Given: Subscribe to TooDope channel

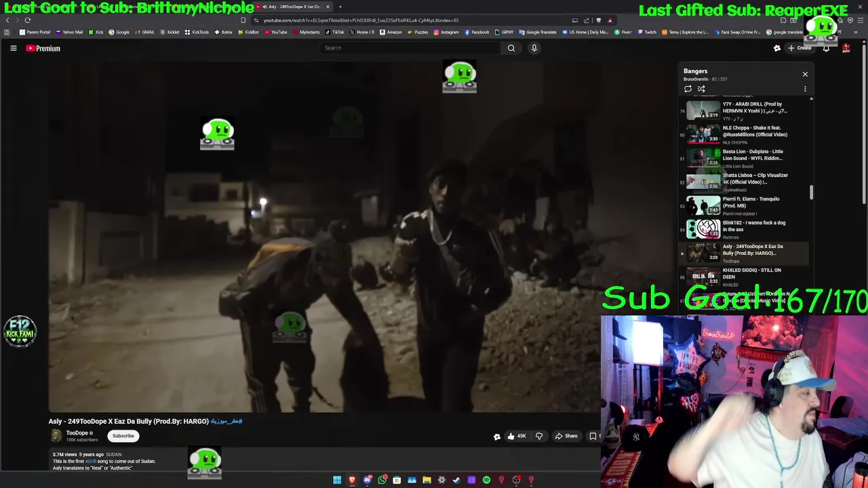Looking at the screenshot, I should pos(123,436).
